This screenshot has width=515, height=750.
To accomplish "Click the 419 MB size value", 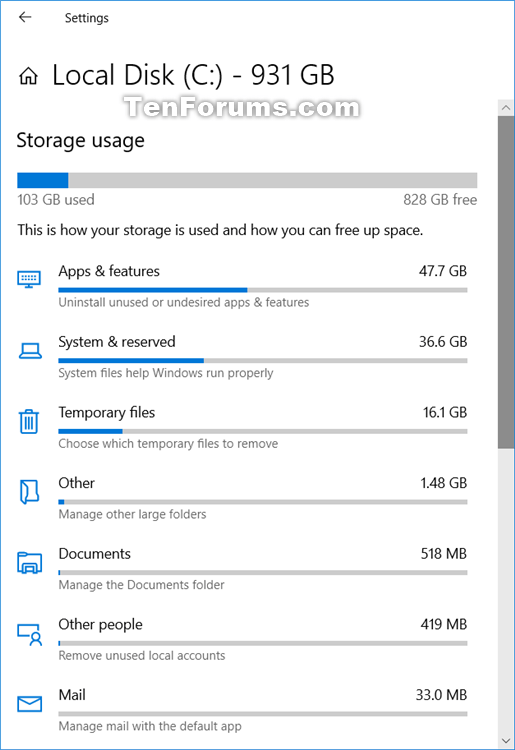I will coord(444,625).
